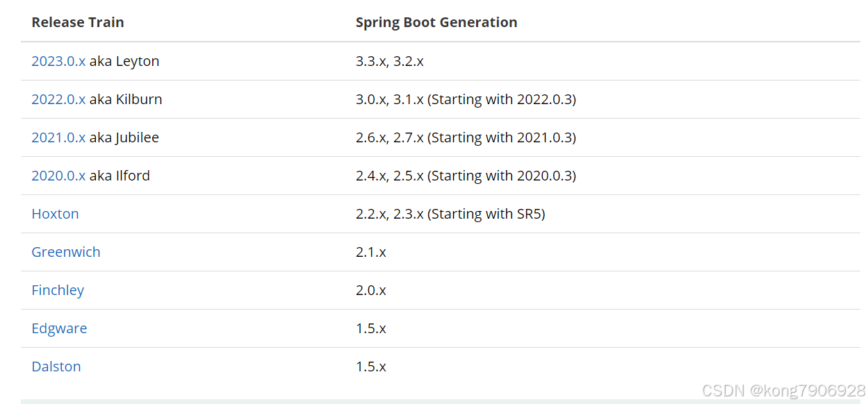
Task: Click the "Starting with 2021.0.3" cell text
Action: tap(502, 137)
